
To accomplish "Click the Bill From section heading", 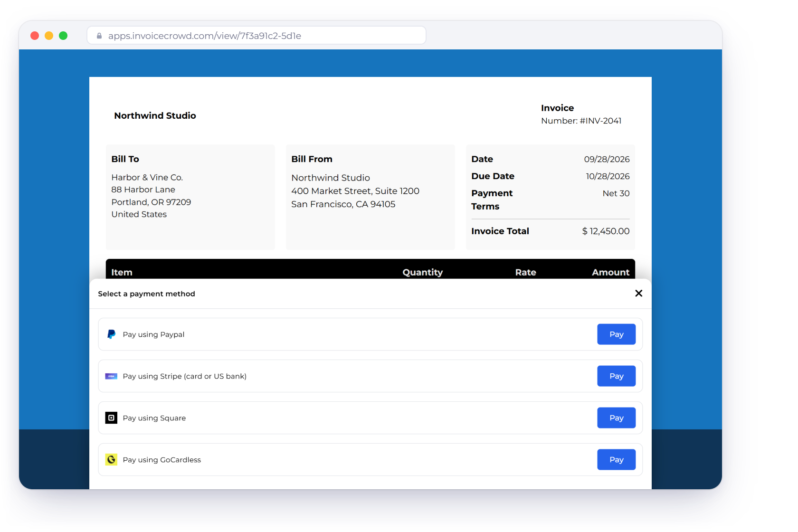I will click(312, 159).
